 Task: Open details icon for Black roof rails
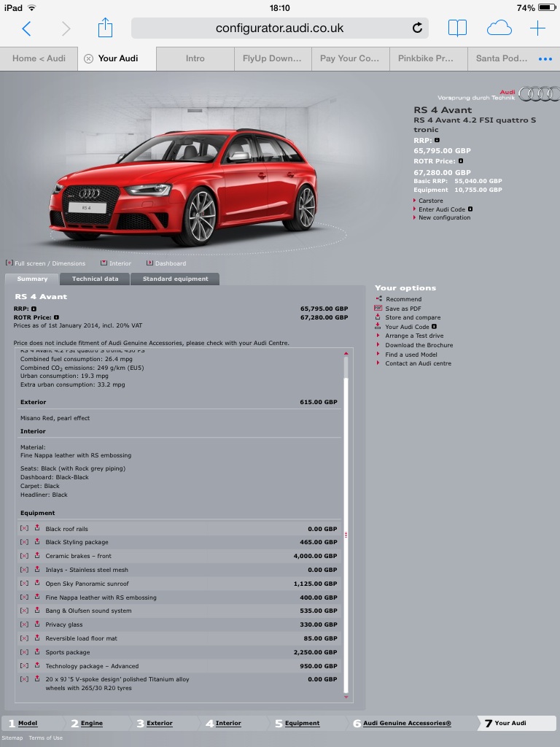click(37, 528)
